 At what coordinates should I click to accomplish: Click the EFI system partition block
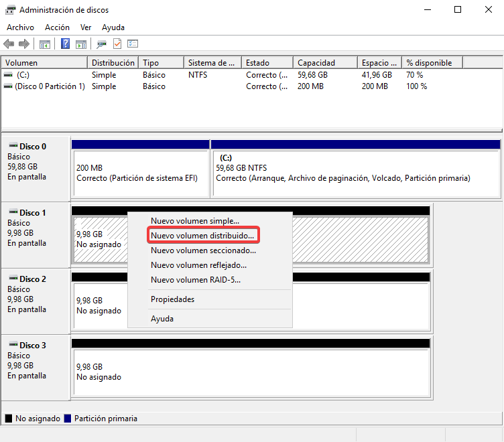click(x=140, y=173)
